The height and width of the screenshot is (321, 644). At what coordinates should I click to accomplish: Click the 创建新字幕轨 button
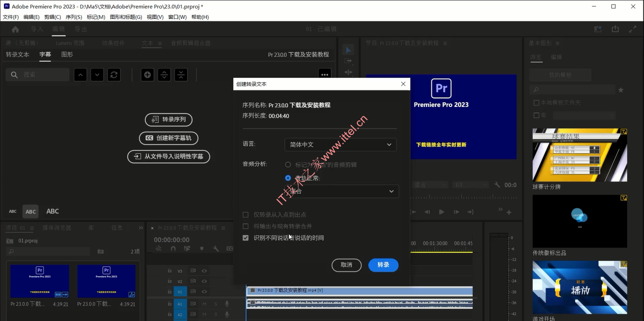tap(169, 138)
